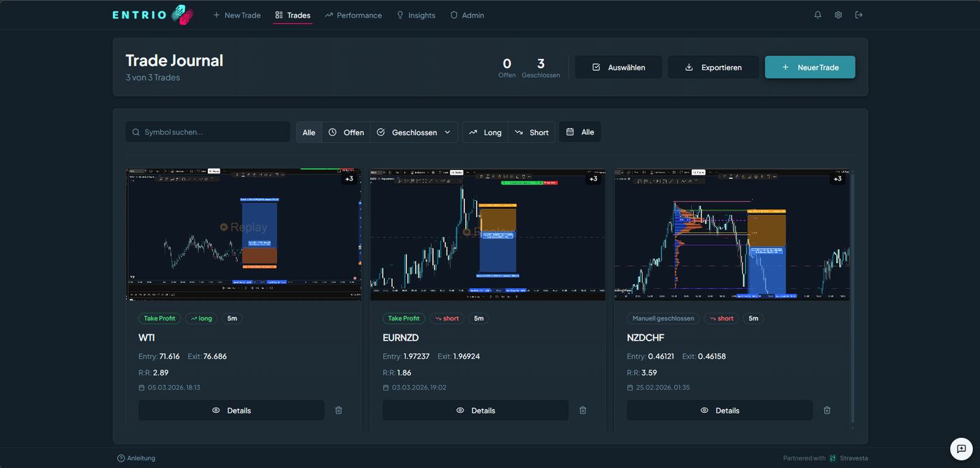Click the Take Profit tag on WTI card
Viewport: 980px width, 468px height.
pyautogui.click(x=160, y=318)
